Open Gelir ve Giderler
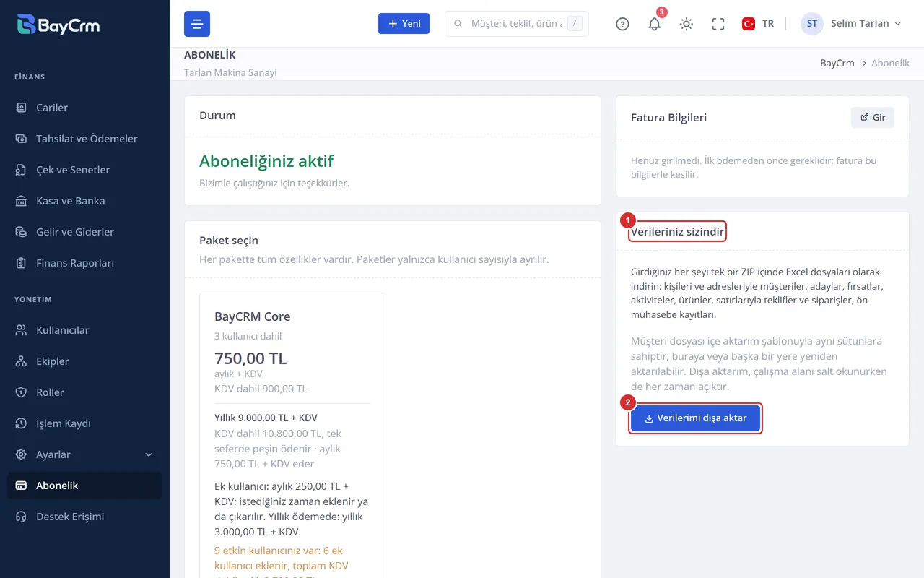This screenshot has height=578, width=924. click(x=84, y=232)
